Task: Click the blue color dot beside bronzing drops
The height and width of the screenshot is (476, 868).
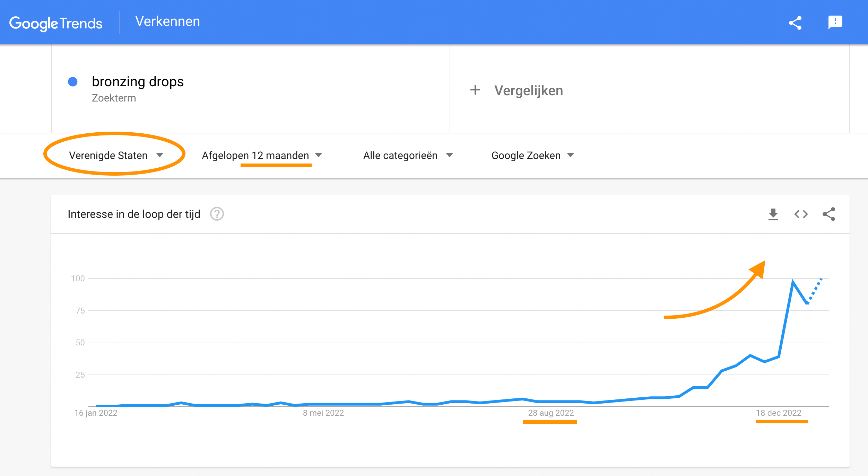Action: (73, 82)
